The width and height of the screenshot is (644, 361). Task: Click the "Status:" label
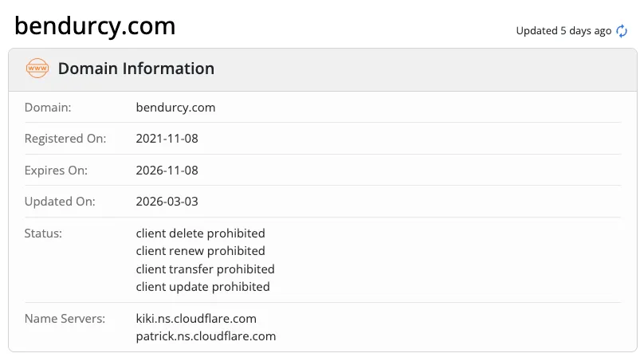pos(43,233)
